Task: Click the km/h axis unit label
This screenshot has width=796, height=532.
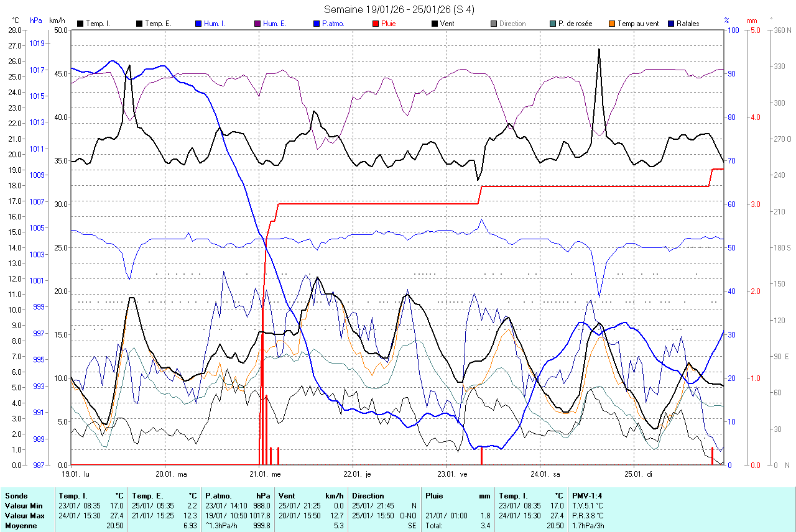Action: pos(57,21)
